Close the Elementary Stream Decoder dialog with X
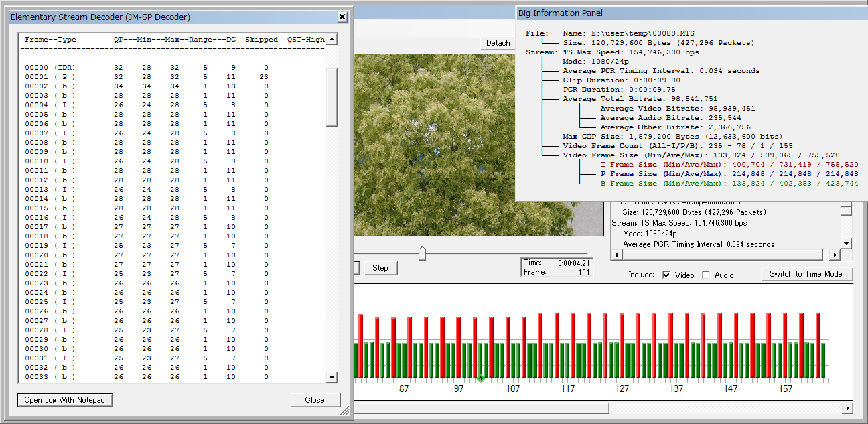Screen dimensions: 868x424 [342, 17]
